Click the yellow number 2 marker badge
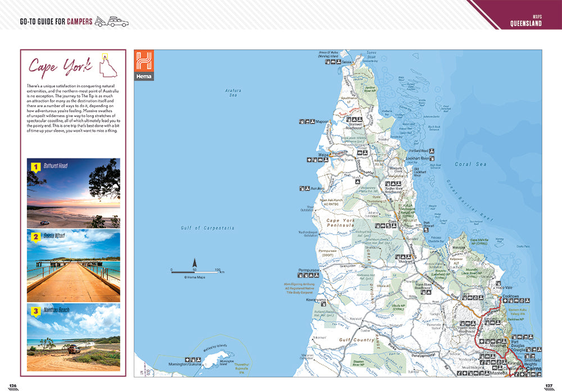Image resolution: width=562 pixels, height=392 pixels. [35, 237]
